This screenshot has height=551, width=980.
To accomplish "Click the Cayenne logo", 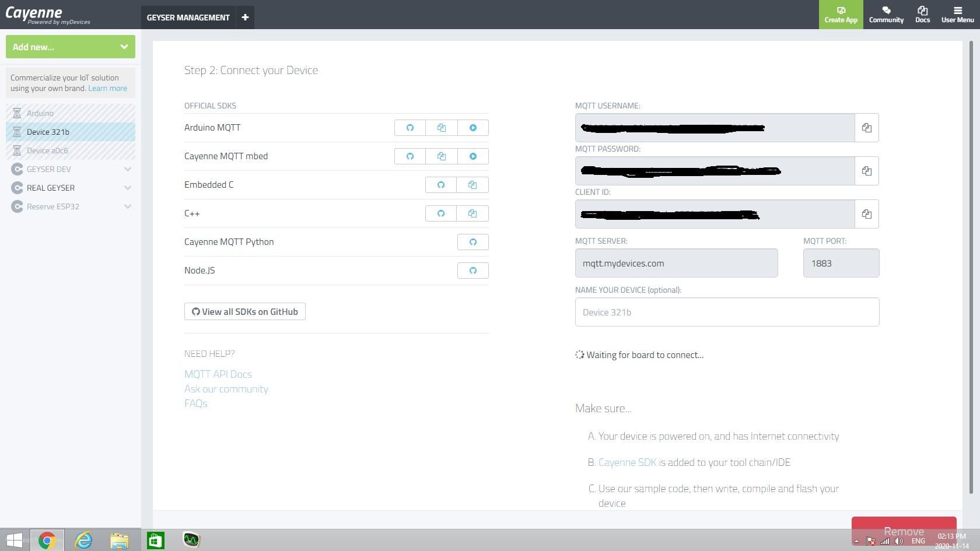I will [x=48, y=15].
